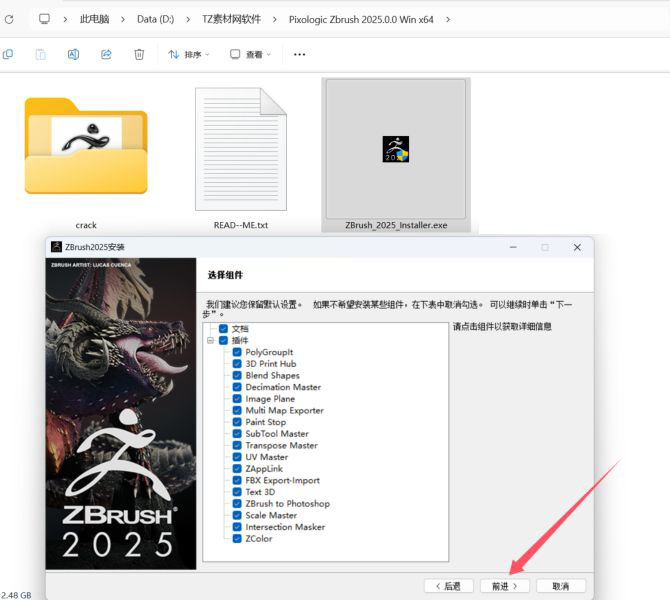Screen dimensions: 670x600
Task: Expand chevron after TZ素材网软件 in breadcrumb
Action: coord(274,20)
